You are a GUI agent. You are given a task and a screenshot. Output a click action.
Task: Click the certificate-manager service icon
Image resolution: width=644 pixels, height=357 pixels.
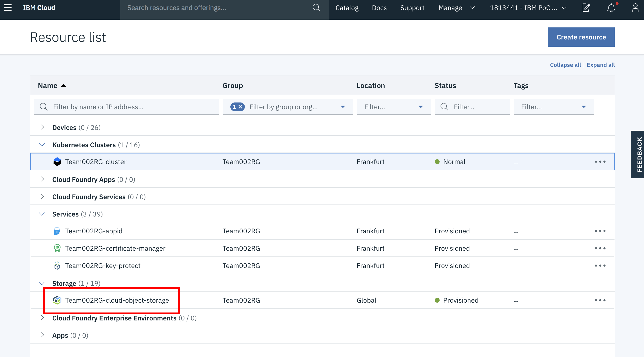pyautogui.click(x=57, y=248)
